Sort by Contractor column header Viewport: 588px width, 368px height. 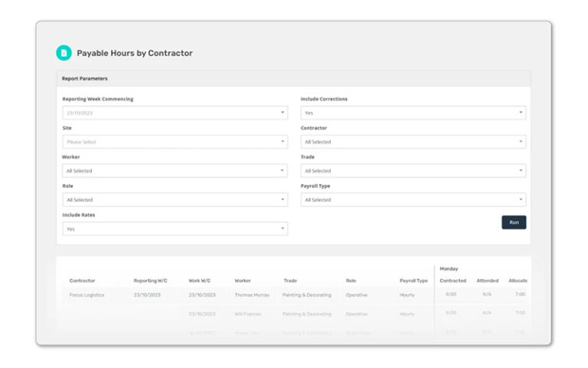coord(83,281)
